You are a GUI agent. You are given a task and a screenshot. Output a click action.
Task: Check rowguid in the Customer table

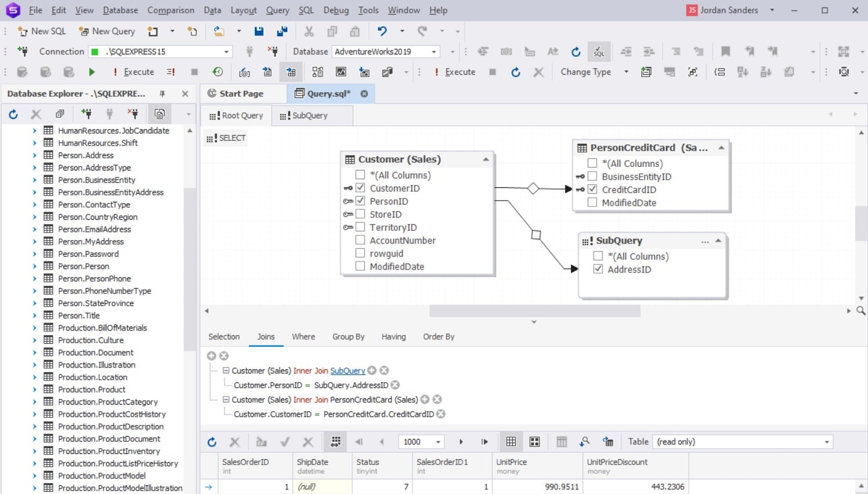pyautogui.click(x=360, y=253)
